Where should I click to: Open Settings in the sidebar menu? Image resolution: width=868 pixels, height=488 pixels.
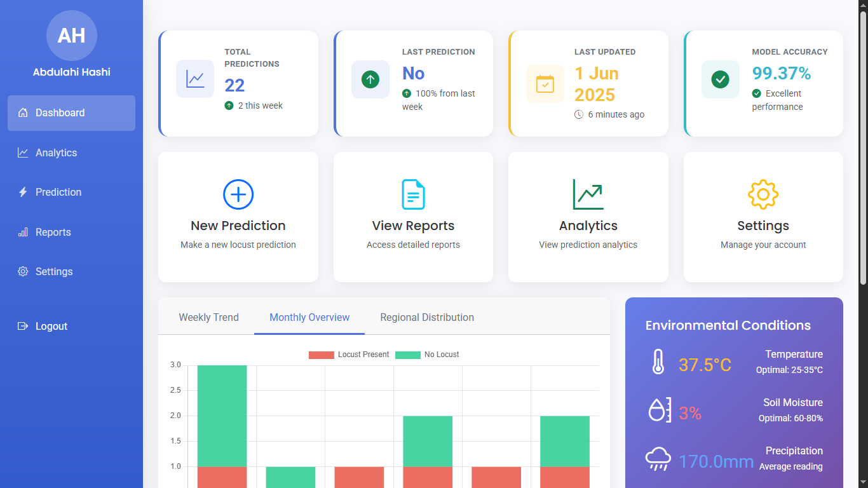(71, 271)
